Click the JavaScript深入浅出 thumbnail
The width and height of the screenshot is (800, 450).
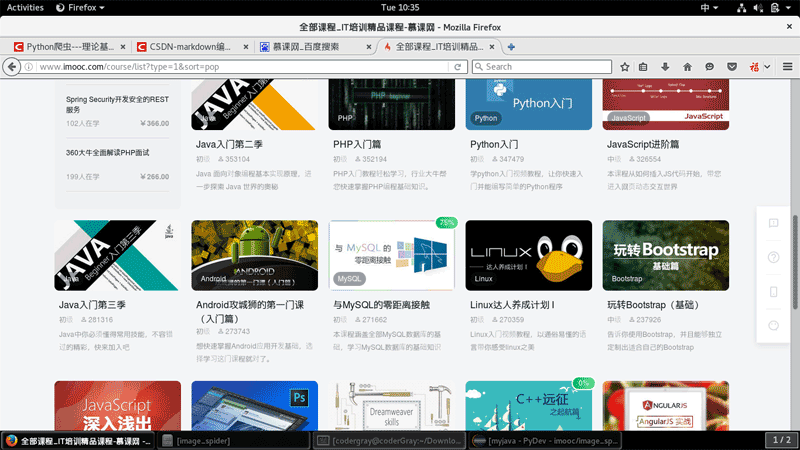click(117, 406)
